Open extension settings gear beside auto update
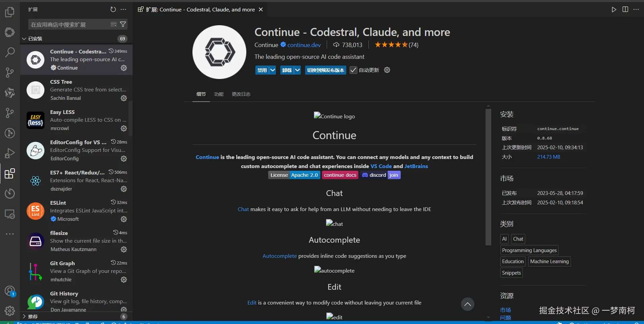 (387, 70)
